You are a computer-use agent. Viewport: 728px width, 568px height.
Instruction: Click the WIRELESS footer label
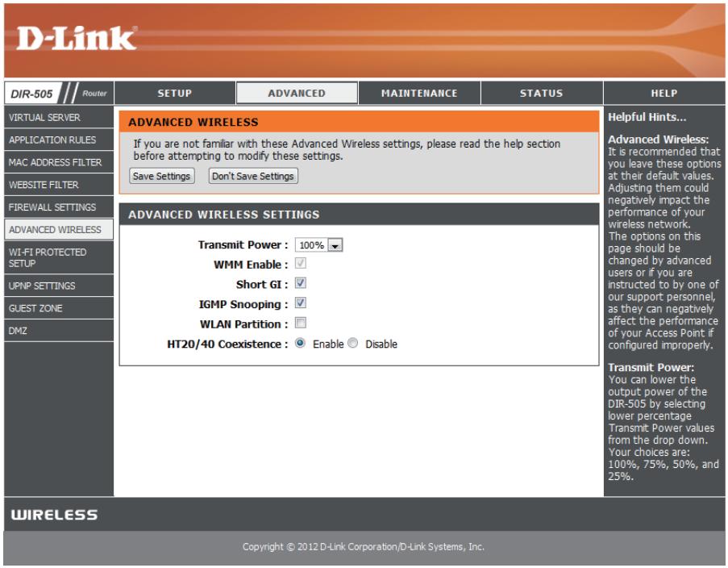click(54, 515)
